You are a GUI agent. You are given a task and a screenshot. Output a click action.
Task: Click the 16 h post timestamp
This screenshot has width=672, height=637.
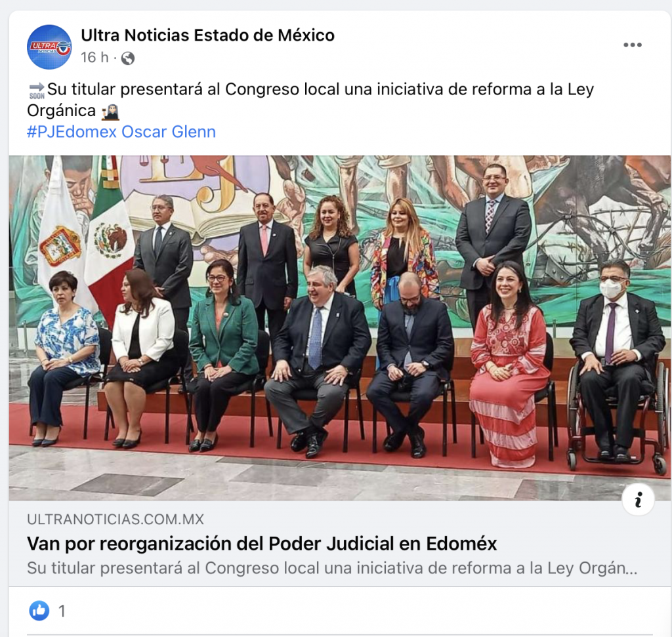pos(94,58)
